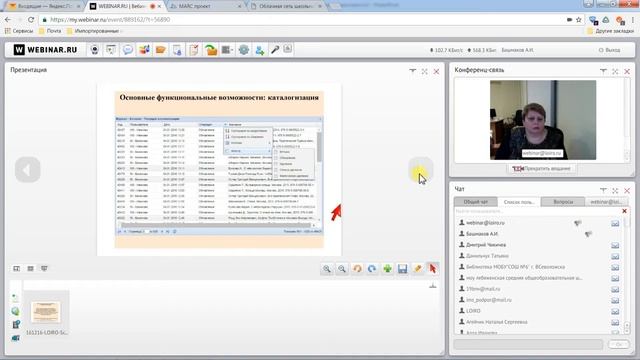Go to the previous slide arrow
This screenshot has width=640, height=360.
(x=28, y=169)
